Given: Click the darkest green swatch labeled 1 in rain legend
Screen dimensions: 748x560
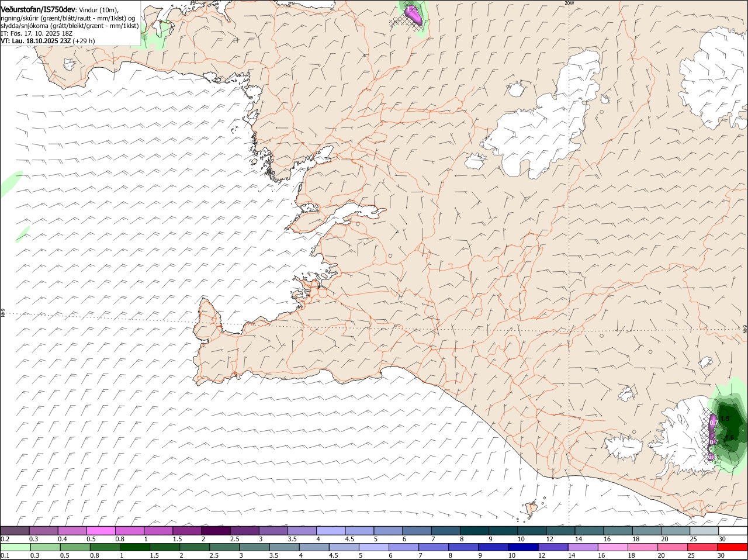Looking at the screenshot, I should 134,547.
